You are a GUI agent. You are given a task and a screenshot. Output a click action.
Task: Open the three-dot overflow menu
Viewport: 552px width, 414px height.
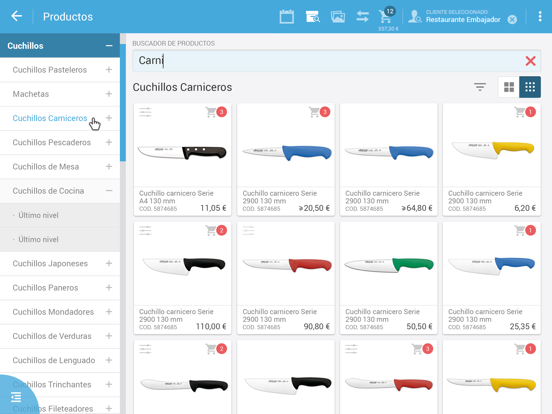point(540,17)
